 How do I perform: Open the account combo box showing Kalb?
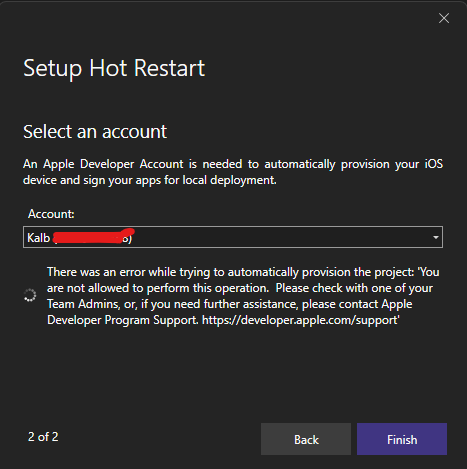(233, 237)
